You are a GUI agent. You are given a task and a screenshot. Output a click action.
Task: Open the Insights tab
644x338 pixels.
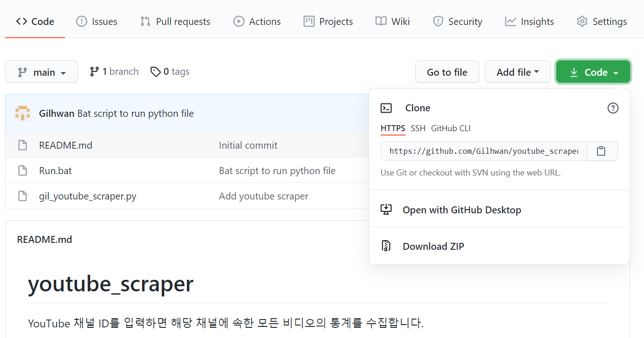click(x=529, y=22)
